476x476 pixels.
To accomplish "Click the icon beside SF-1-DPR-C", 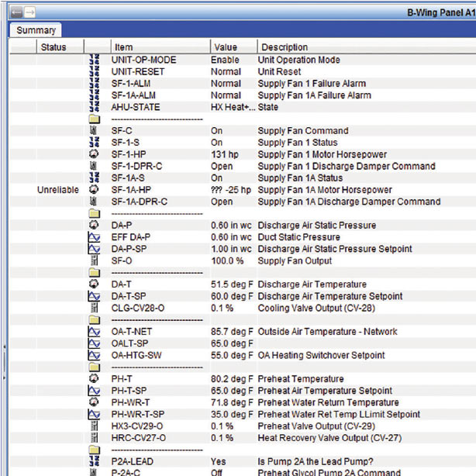I will (x=94, y=166).
